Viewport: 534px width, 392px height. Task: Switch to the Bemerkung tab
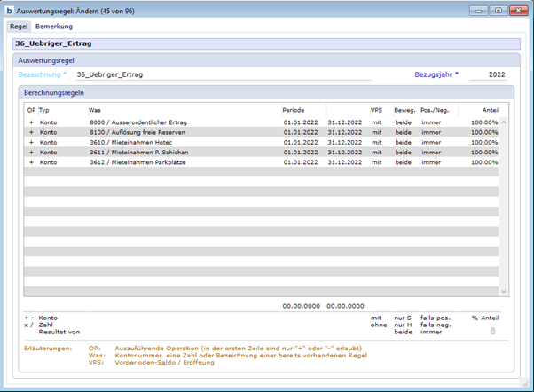tap(53, 27)
